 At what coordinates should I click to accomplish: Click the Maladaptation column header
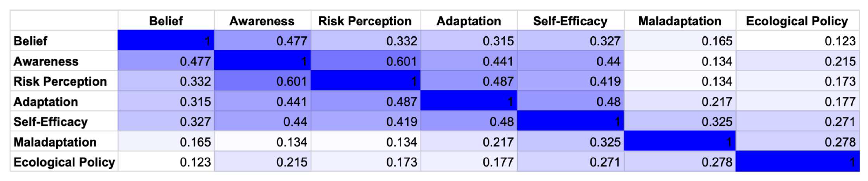point(679,21)
